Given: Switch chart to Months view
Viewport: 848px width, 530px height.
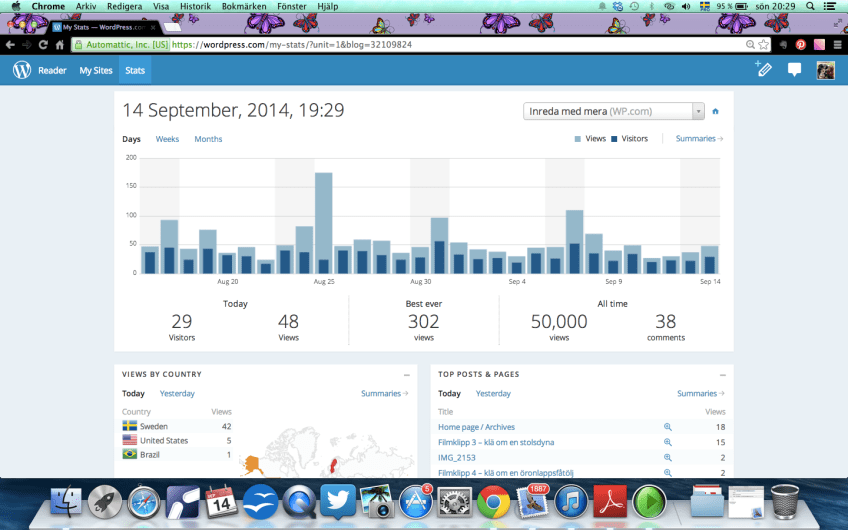Looking at the screenshot, I should [x=208, y=139].
